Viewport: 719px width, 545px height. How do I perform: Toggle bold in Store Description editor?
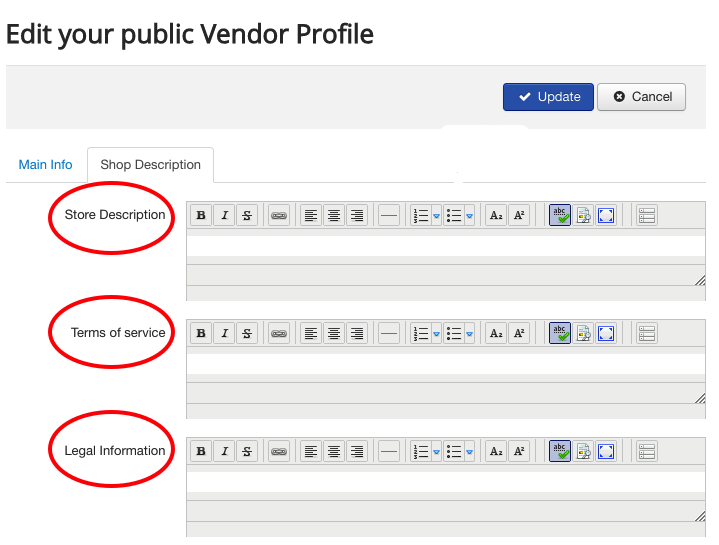(201, 215)
